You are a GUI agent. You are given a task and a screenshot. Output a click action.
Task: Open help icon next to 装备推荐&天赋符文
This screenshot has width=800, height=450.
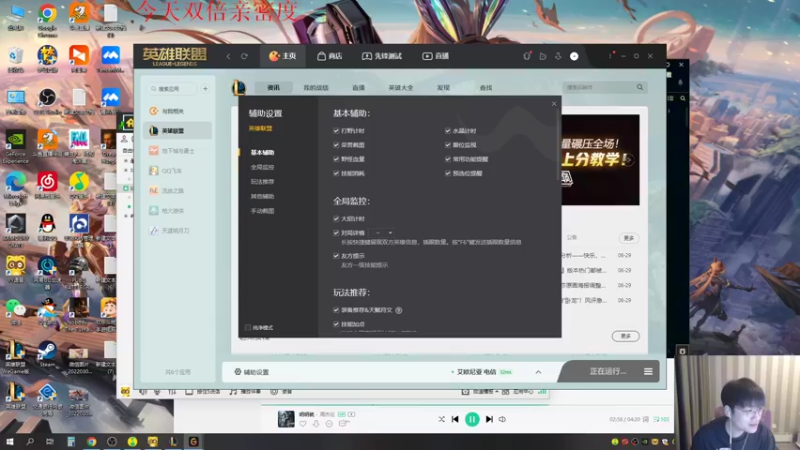399,310
